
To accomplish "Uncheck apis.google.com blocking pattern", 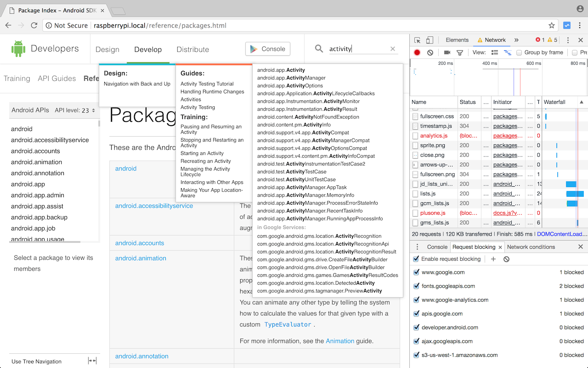I will coord(416,314).
